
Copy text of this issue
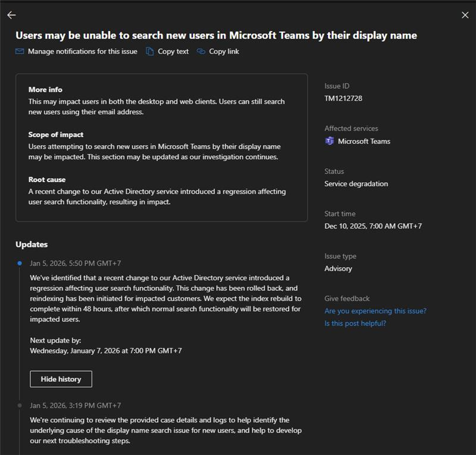click(173, 51)
